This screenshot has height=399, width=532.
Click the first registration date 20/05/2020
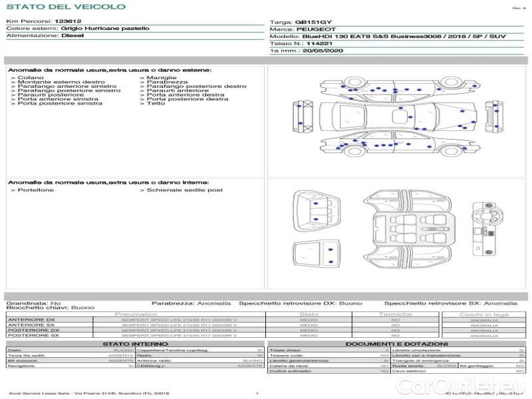[323, 51]
